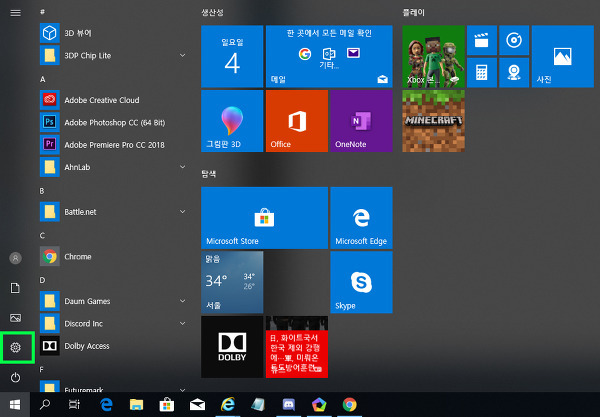The image size is (600, 417).
Task: Launch the Minecraft tile
Action: 434,121
